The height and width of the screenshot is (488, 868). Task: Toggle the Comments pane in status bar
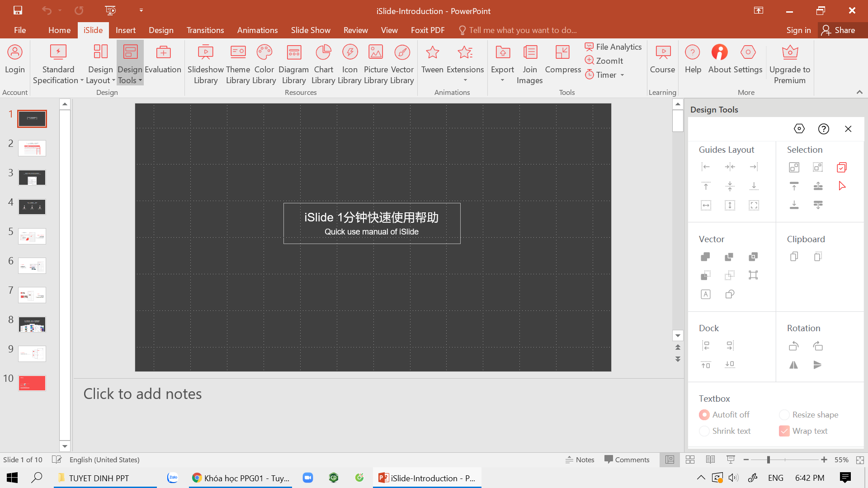point(627,460)
